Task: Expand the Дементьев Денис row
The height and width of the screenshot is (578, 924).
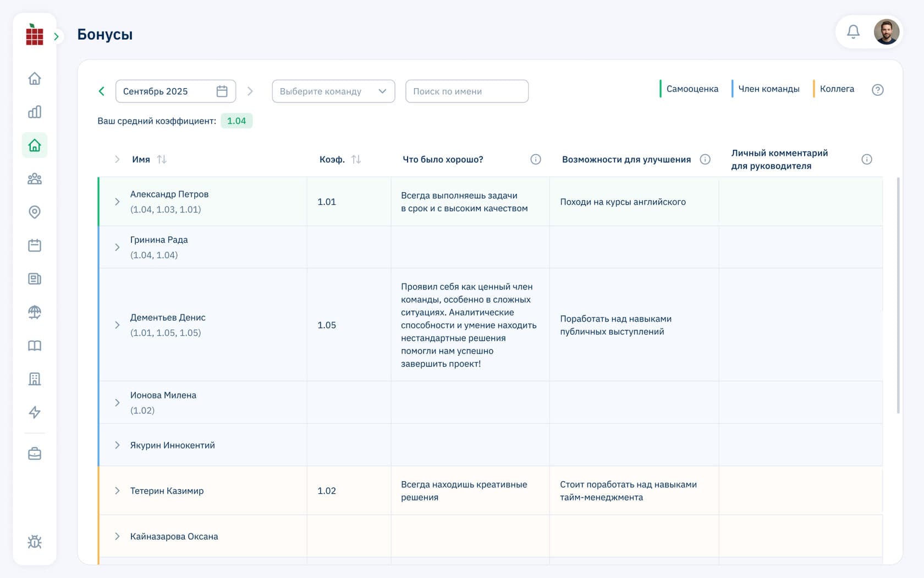Action: [117, 325]
